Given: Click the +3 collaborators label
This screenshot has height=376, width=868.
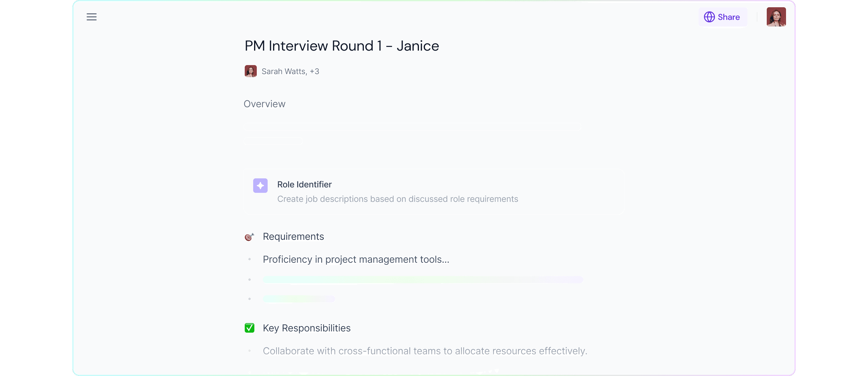Looking at the screenshot, I should coord(314,71).
